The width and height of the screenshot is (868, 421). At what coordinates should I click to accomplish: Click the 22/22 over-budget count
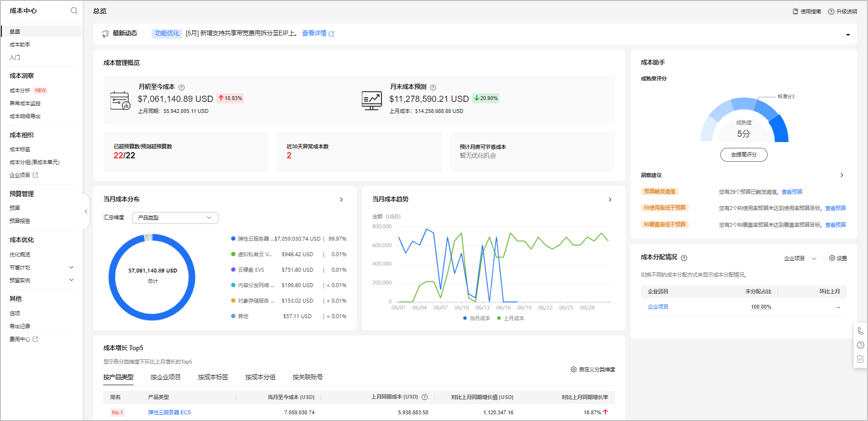click(x=124, y=155)
